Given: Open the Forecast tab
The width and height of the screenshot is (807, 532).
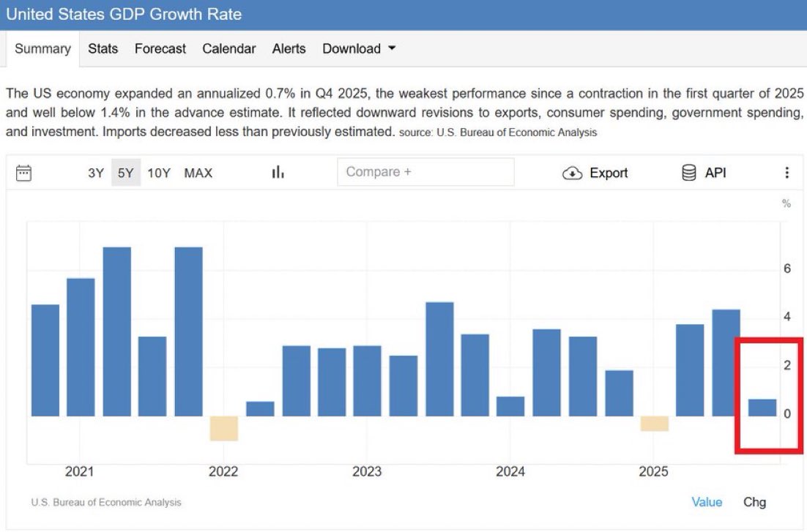Looking at the screenshot, I should [160, 48].
